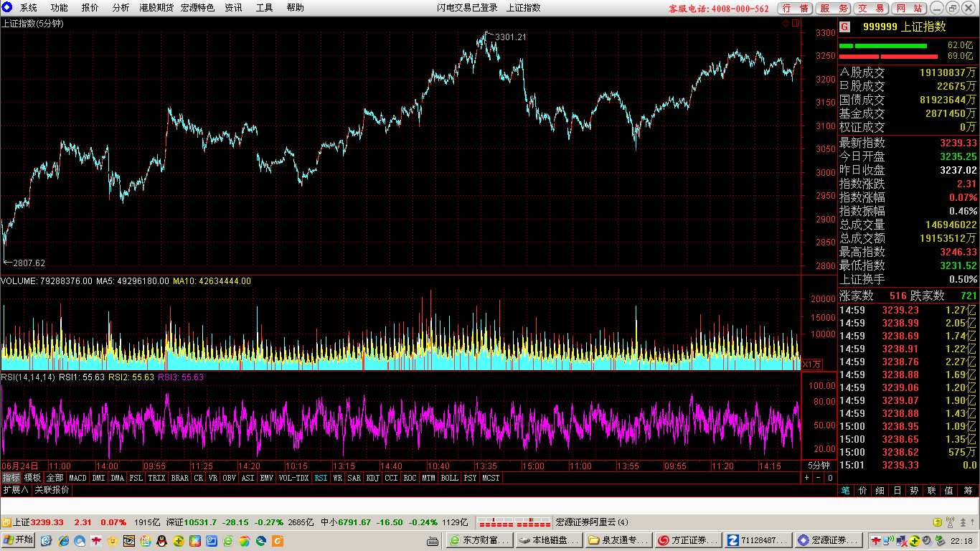Switch to 东方财富 taskbar window

[x=480, y=540]
